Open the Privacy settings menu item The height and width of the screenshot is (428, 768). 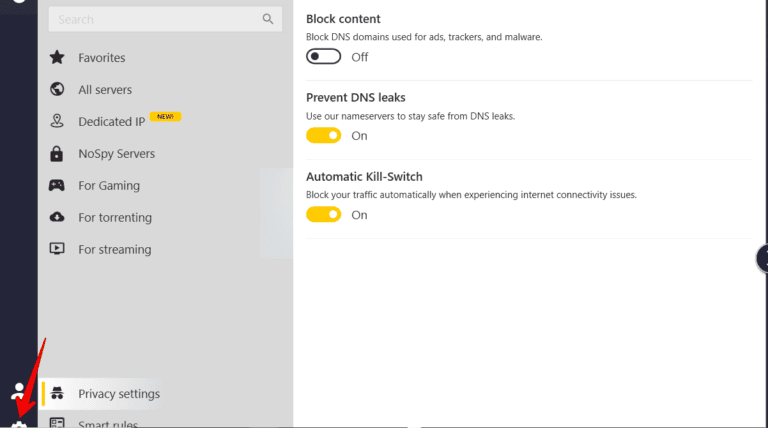point(118,394)
